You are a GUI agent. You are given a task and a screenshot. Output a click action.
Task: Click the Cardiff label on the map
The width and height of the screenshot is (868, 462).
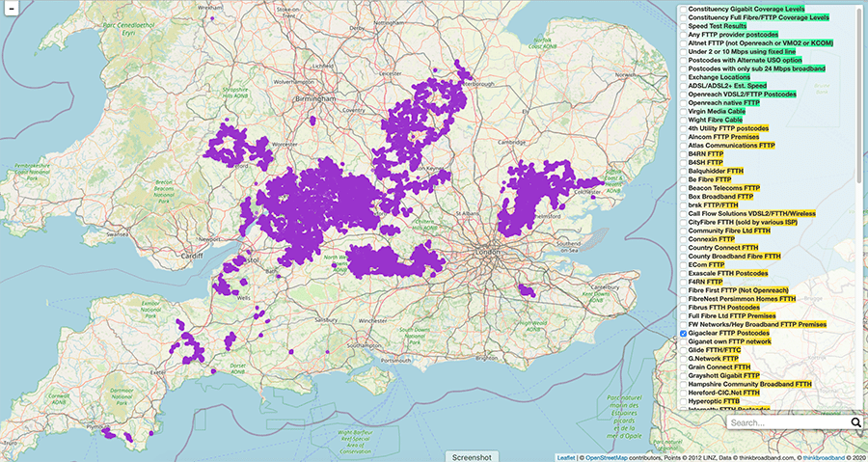(x=193, y=257)
